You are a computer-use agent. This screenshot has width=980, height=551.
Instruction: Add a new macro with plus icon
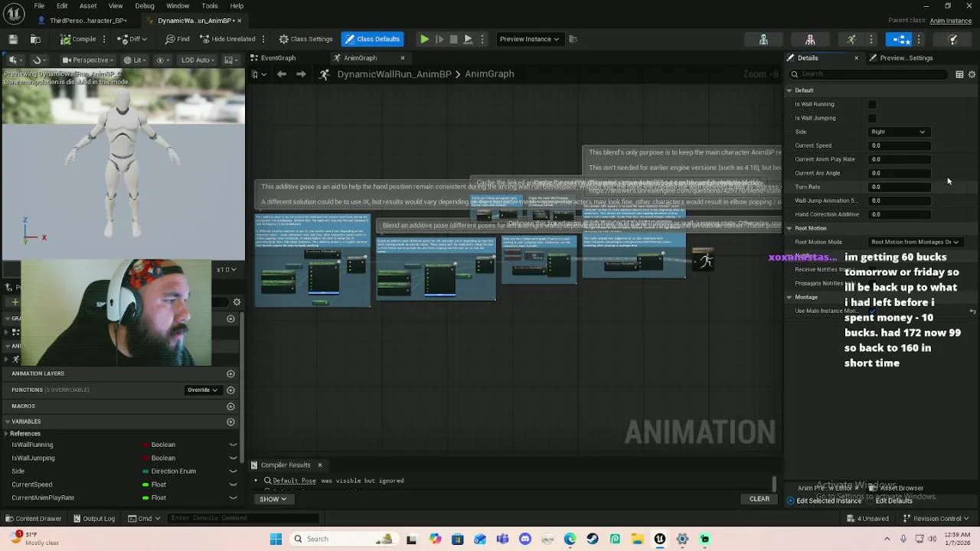tap(230, 406)
